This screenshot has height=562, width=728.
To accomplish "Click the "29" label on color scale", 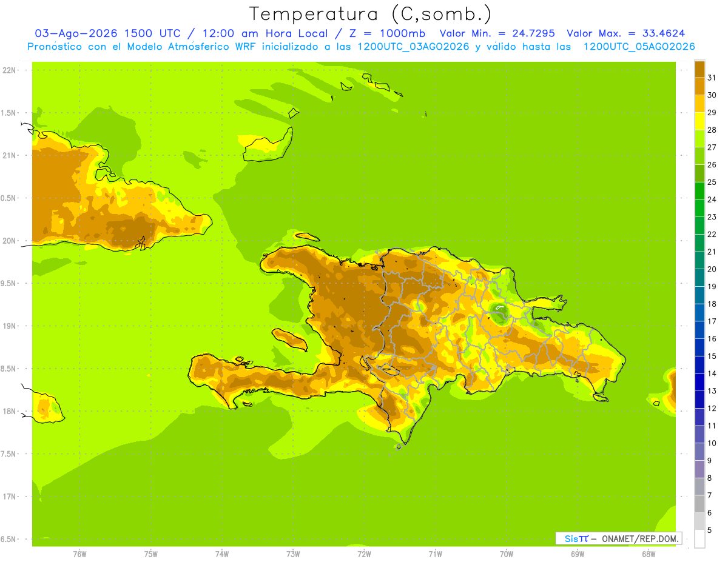I will click(712, 113).
